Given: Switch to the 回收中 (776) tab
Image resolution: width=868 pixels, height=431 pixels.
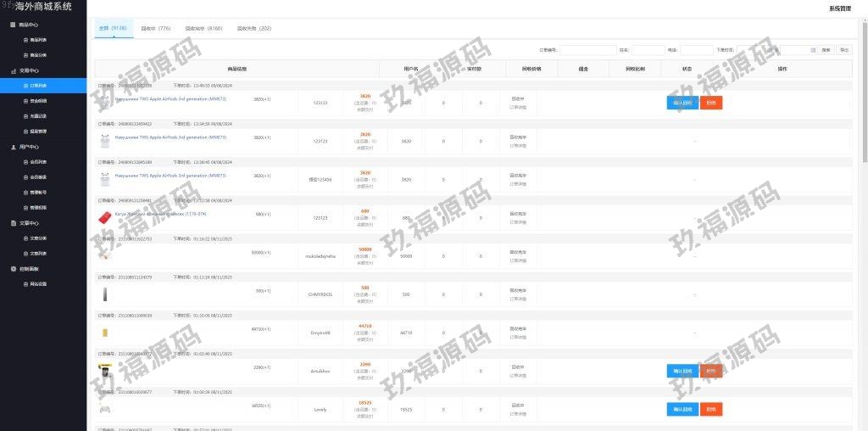Looking at the screenshot, I should [x=155, y=28].
